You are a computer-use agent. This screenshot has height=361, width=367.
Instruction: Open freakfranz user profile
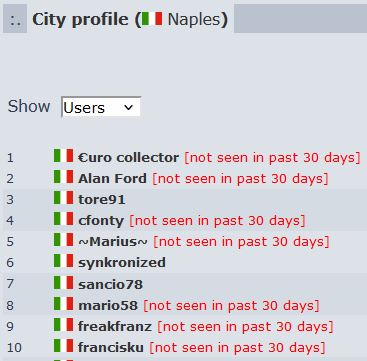115,326
